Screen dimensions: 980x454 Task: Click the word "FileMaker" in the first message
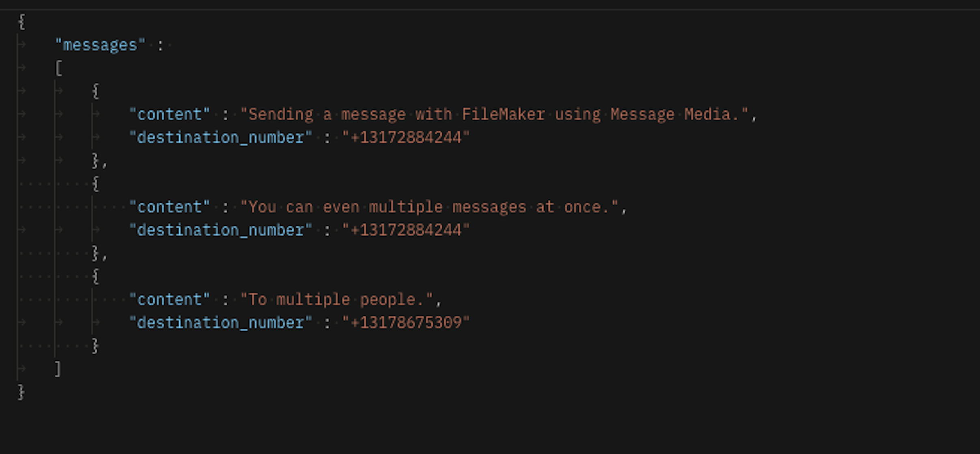tap(503, 114)
